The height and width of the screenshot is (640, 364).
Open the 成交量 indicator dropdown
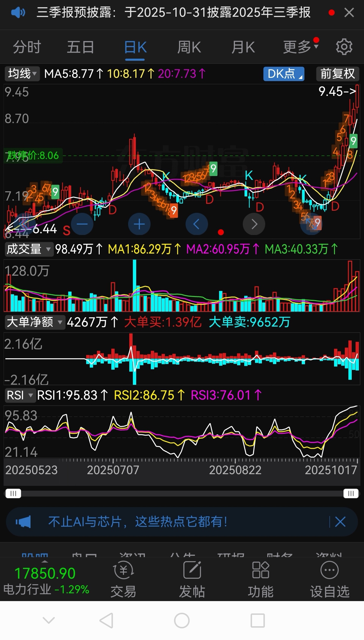pos(29,249)
